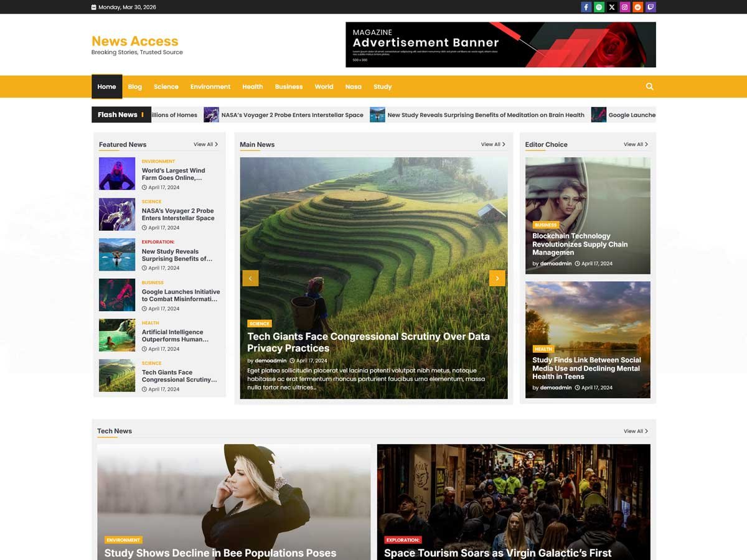Click the Instagram icon in top bar
The image size is (747, 560).
point(625,7)
